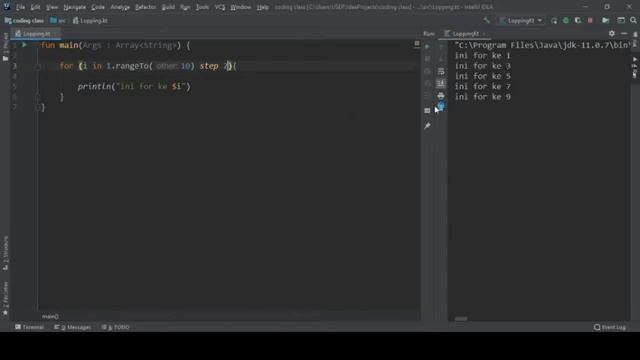The width and height of the screenshot is (640, 360).
Task: Click the println statement in editor
Action: pyautogui.click(x=134, y=87)
